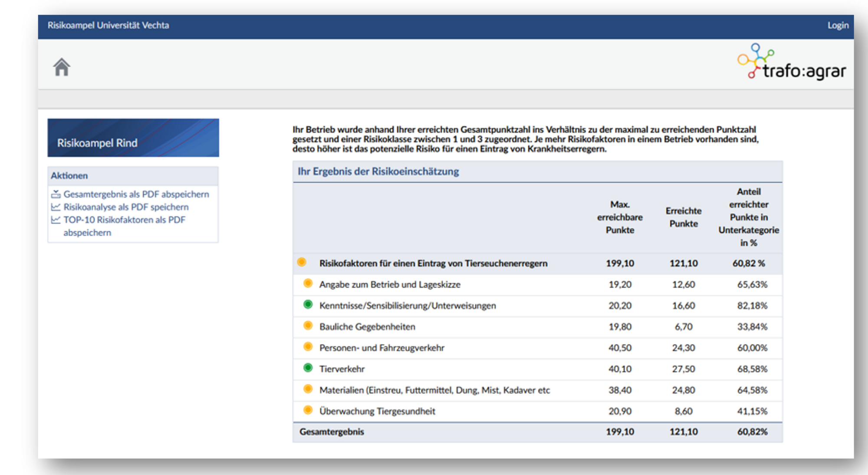Select the Materialien (Einstreu, Futtermittel) row
Image resolution: width=868 pixels, height=475 pixels.
pyautogui.click(x=434, y=390)
